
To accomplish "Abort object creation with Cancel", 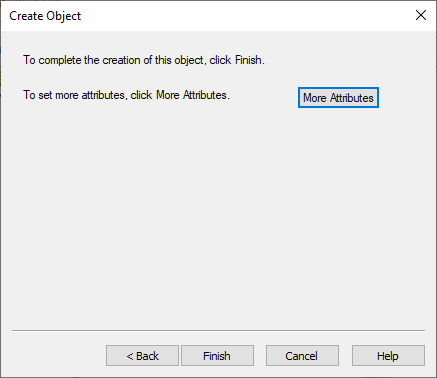I will pos(302,356).
